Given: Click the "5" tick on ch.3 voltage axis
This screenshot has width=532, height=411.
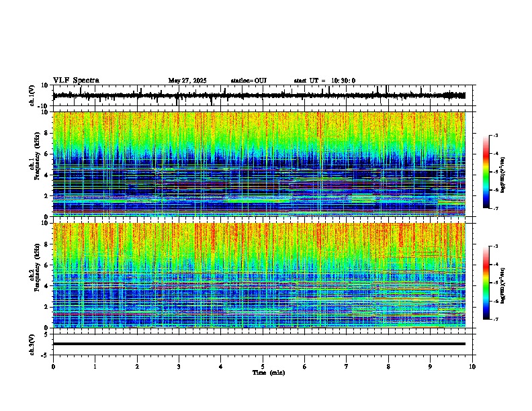Looking at the screenshot, I should [47, 334].
